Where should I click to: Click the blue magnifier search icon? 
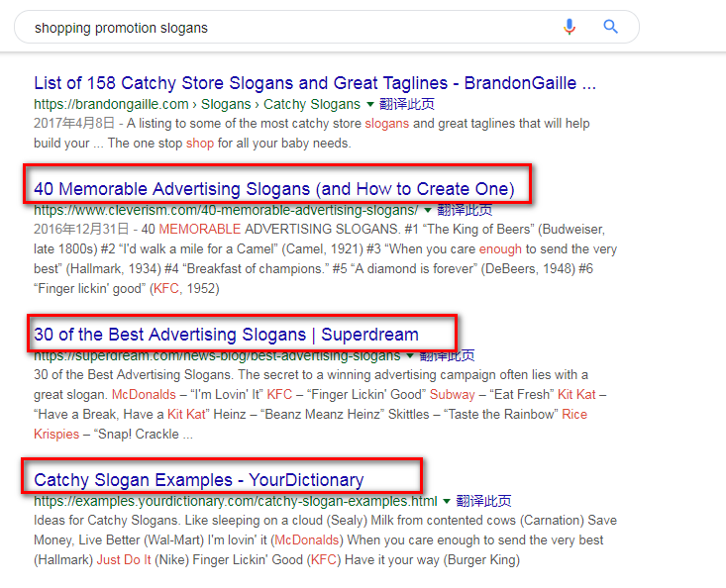pyautogui.click(x=610, y=27)
